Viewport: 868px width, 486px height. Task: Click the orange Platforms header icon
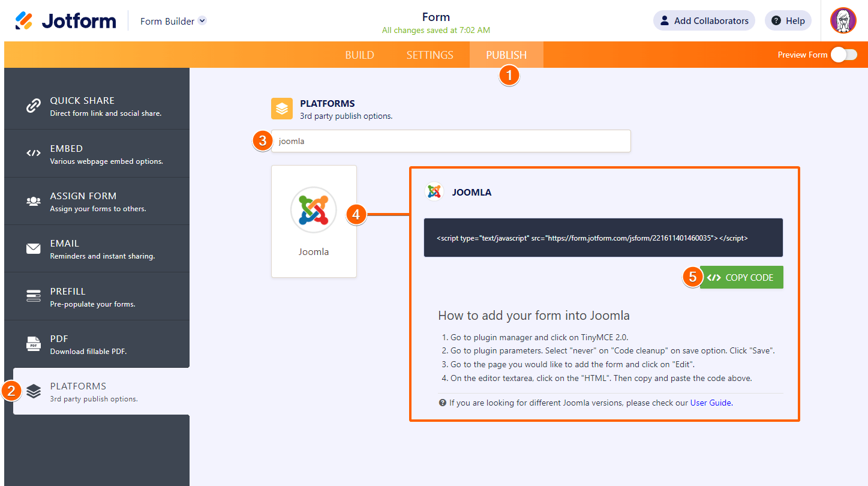(282, 109)
